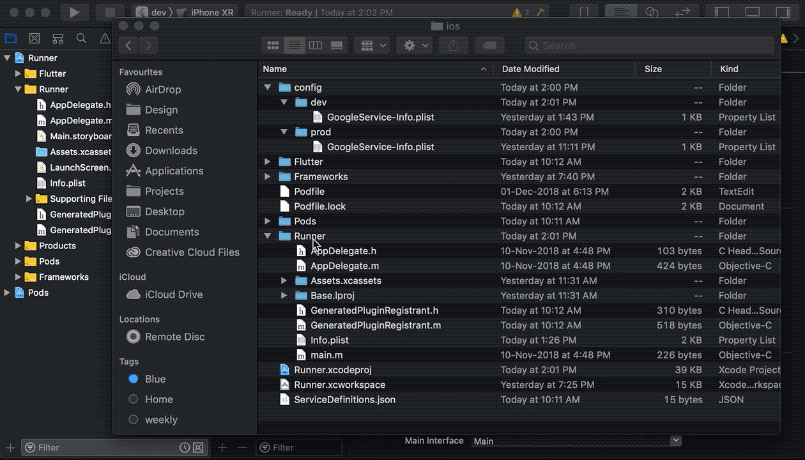Click Finder's Share button

(453, 46)
